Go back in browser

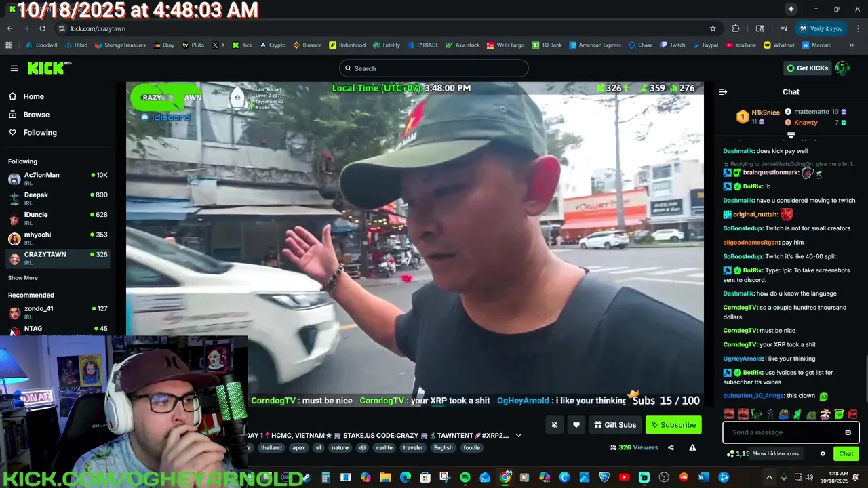coord(9,28)
